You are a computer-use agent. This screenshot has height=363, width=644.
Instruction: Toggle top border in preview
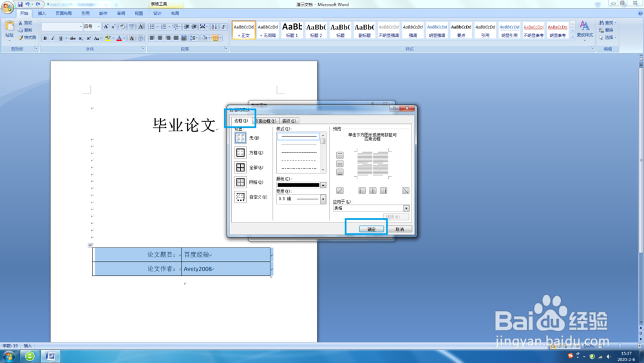(339, 155)
